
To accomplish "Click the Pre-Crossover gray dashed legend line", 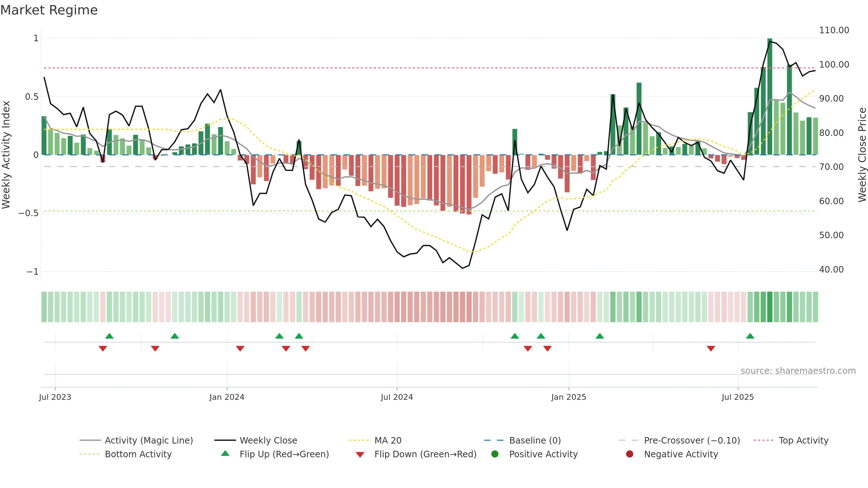I will click(x=629, y=440).
